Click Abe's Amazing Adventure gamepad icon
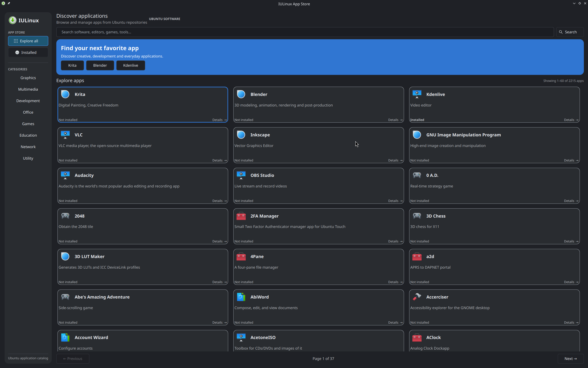The width and height of the screenshot is (588, 368). click(65, 297)
